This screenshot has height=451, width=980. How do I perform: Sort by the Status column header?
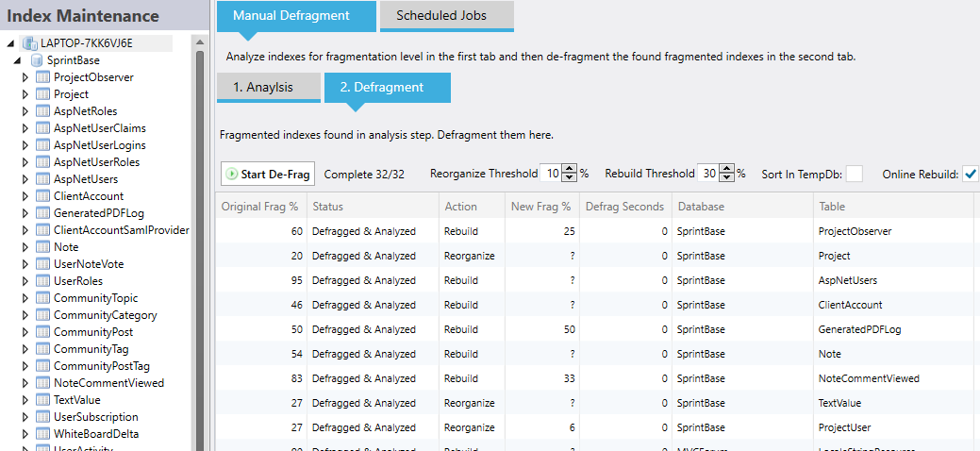(x=372, y=207)
